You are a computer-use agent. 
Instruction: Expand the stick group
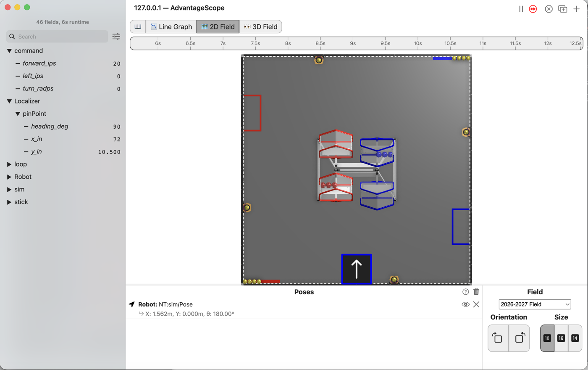(9, 202)
